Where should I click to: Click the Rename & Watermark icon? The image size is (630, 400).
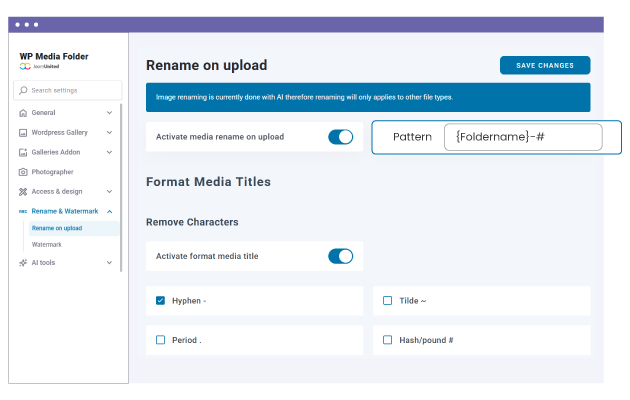point(23,211)
